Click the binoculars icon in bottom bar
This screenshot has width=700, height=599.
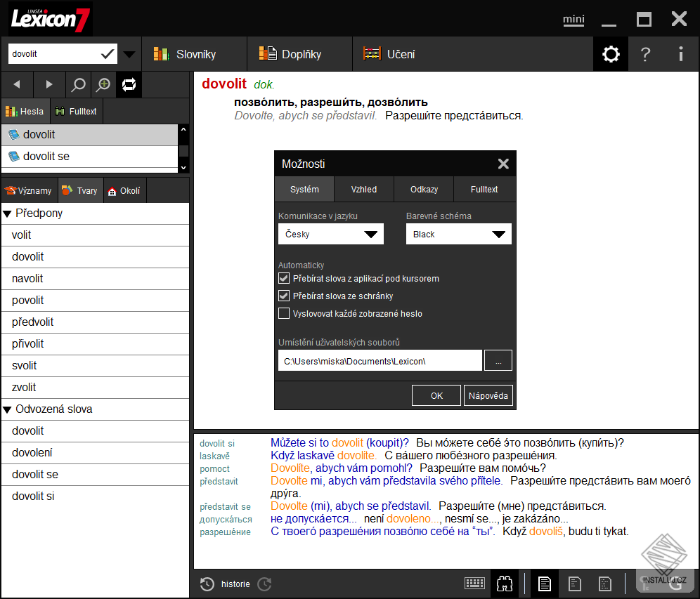click(x=505, y=584)
